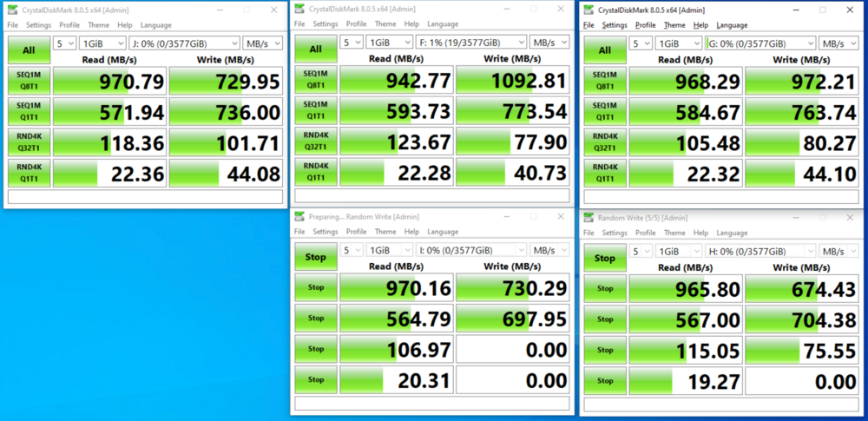
Task: Click the comment field at bottom of G: window
Action: [x=721, y=197]
